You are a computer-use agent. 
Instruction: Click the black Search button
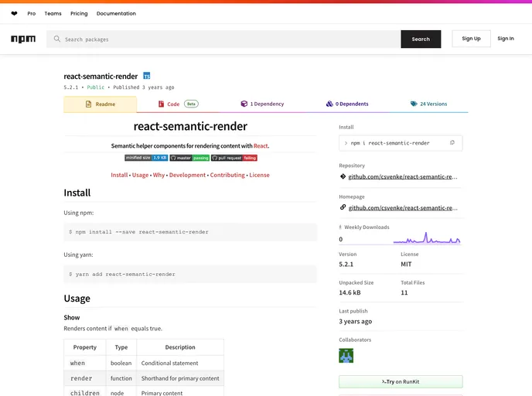421,39
